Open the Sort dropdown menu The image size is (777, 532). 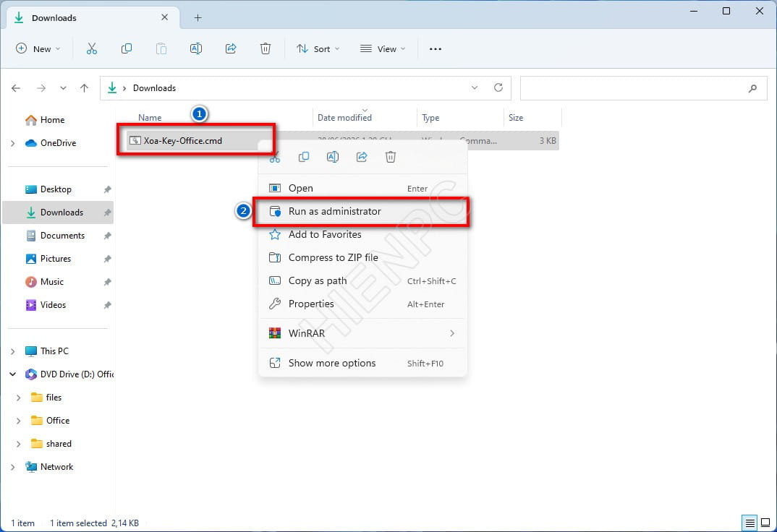pyautogui.click(x=318, y=48)
